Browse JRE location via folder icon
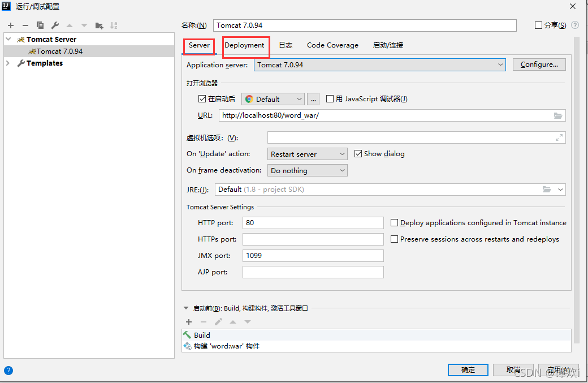 coord(547,190)
